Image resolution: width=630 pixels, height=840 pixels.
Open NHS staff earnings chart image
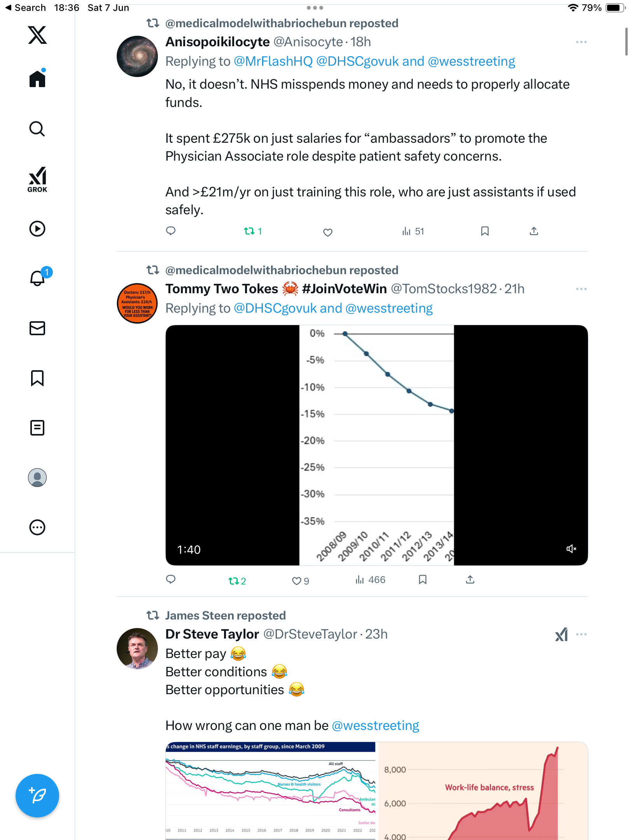270,791
